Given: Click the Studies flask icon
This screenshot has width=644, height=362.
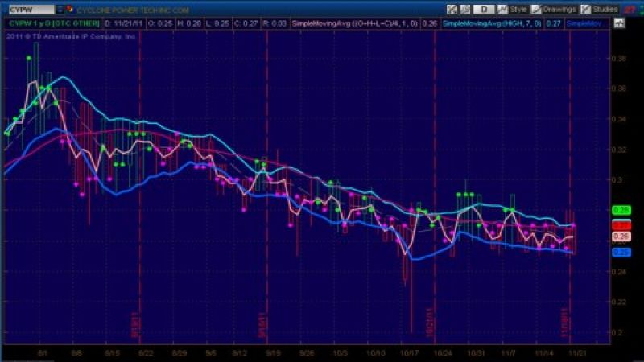Looking at the screenshot, I should click(x=585, y=10).
